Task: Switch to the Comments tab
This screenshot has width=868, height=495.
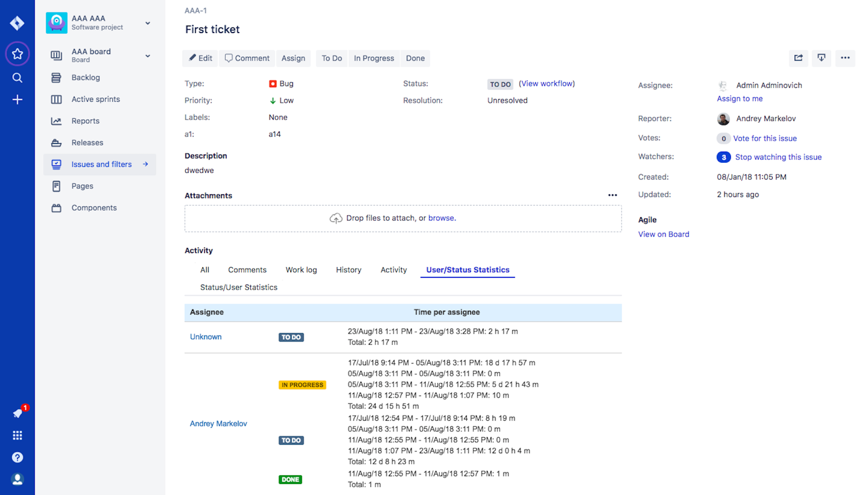Action: coord(247,270)
